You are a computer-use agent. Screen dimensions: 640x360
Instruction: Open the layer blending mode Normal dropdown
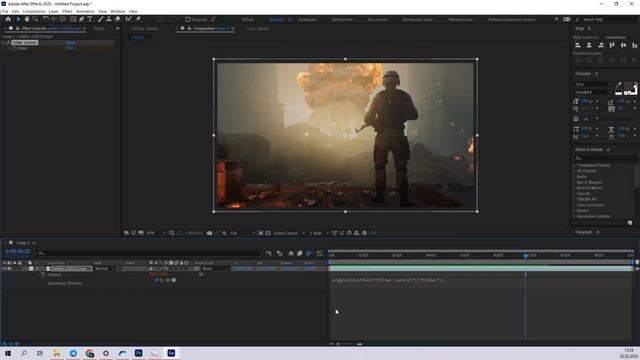pos(104,269)
